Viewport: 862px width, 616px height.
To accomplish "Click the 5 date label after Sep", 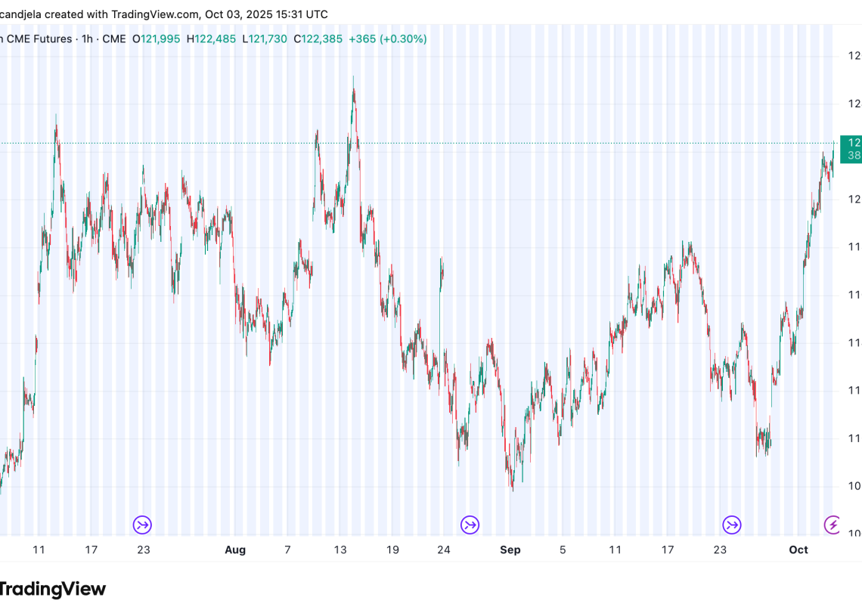I will point(563,549).
